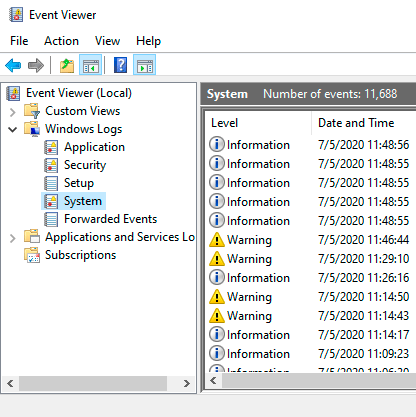Click the date 7/5/2020 11:26:16
The height and width of the screenshot is (417, 416).
pyautogui.click(x=363, y=278)
